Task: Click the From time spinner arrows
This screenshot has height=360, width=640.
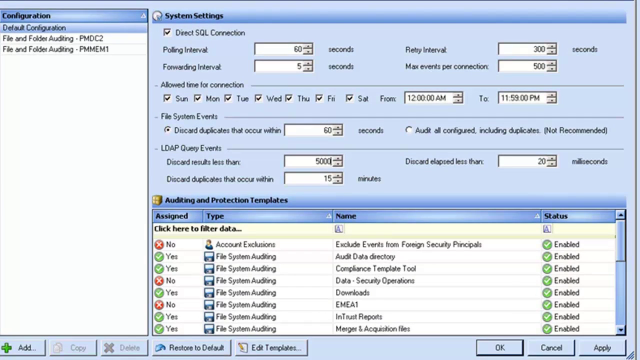Action: 458,98
